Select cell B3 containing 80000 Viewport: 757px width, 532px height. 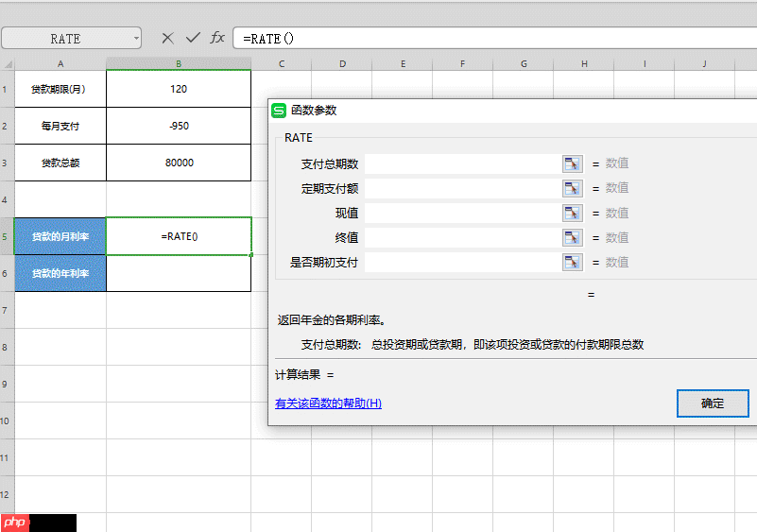[x=179, y=163]
